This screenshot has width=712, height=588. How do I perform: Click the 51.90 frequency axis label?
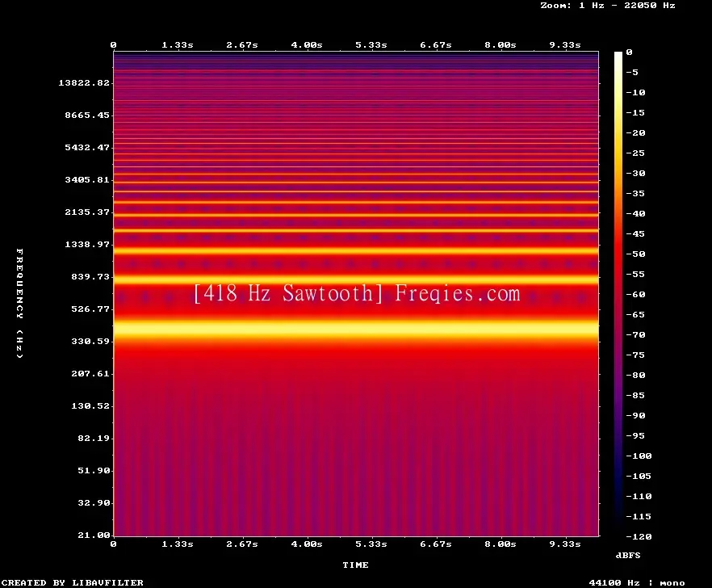94,470
